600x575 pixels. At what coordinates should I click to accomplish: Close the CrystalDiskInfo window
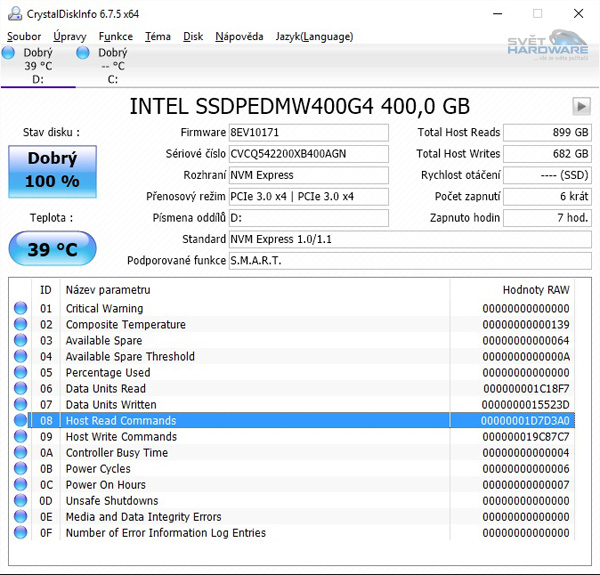pos(579,14)
